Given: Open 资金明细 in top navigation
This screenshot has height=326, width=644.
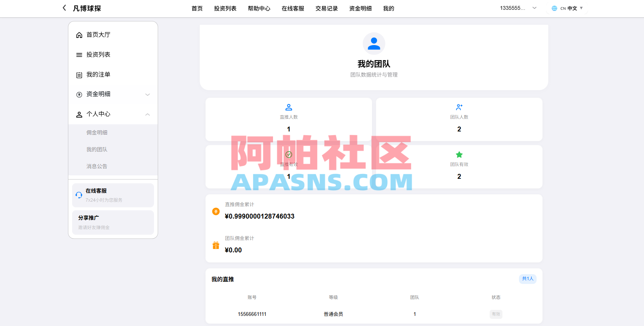Looking at the screenshot, I should tap(360, 8).
